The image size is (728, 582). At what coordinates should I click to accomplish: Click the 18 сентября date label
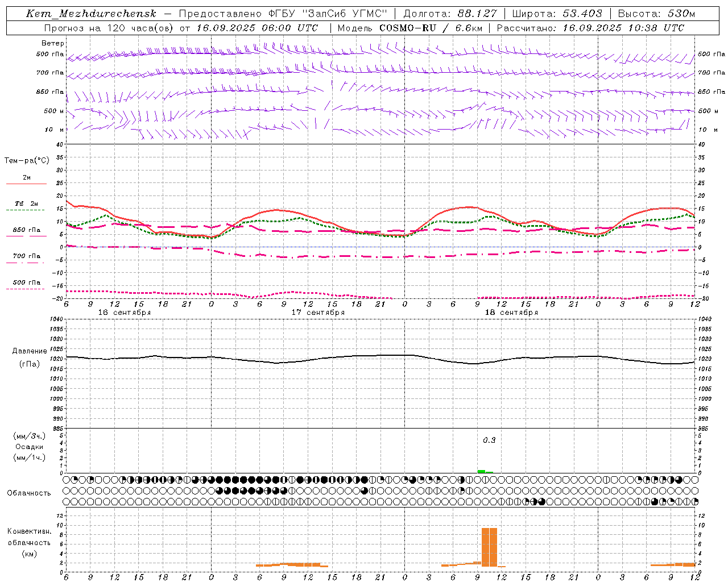[x=511, y=313]
